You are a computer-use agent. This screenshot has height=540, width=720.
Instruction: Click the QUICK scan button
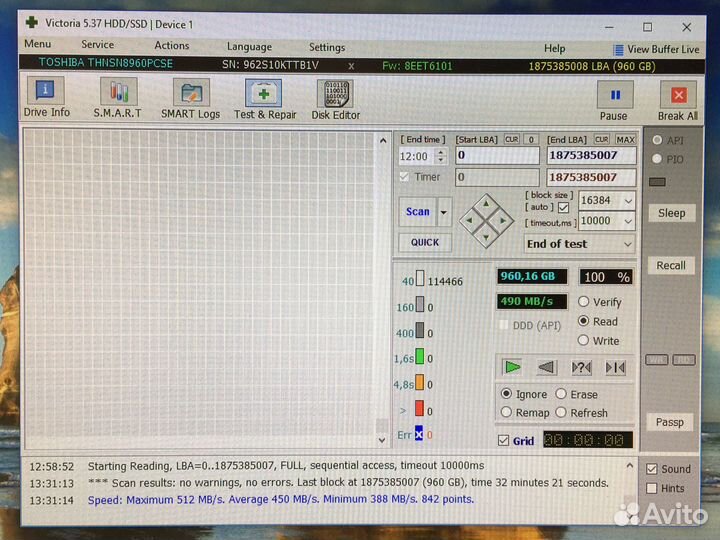[424, 242]
